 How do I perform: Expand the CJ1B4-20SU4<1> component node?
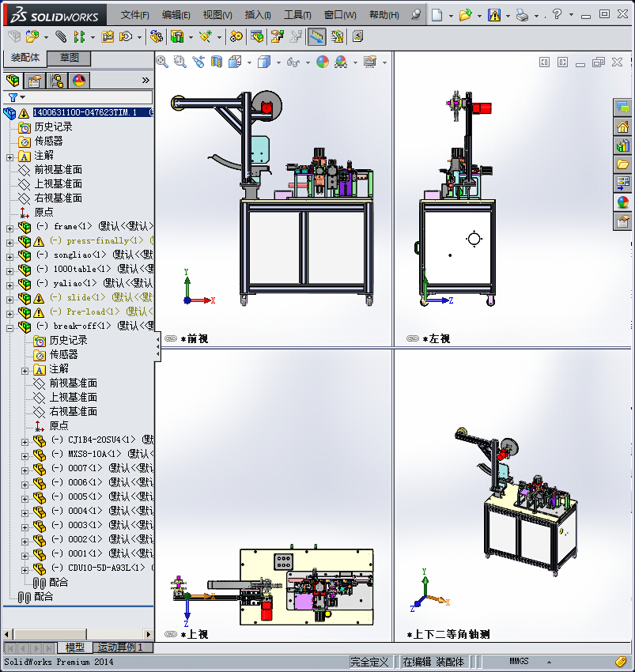(x=25, y=442)
